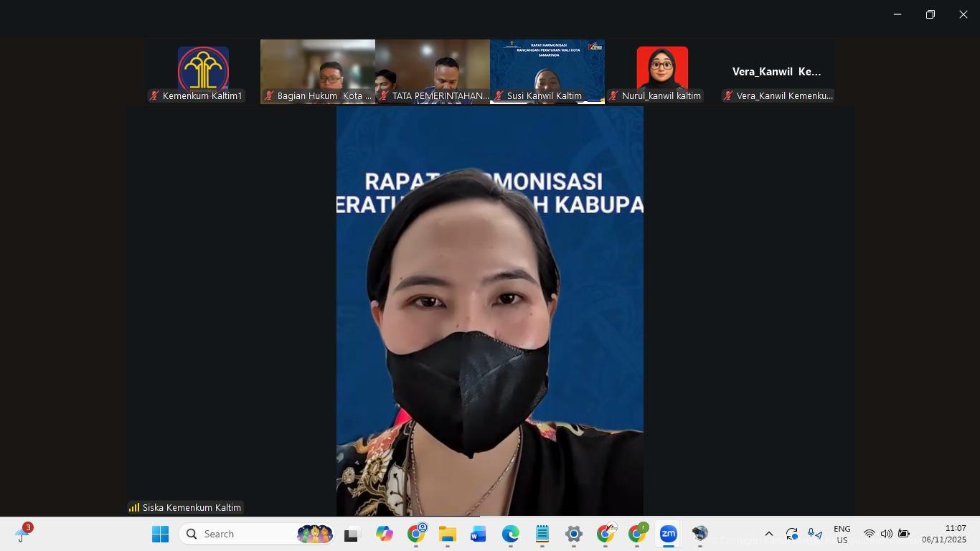This screenshot has width=980, height=551.
Task: Click the microphone in-use tray icon
Action: tap(814, 534)
